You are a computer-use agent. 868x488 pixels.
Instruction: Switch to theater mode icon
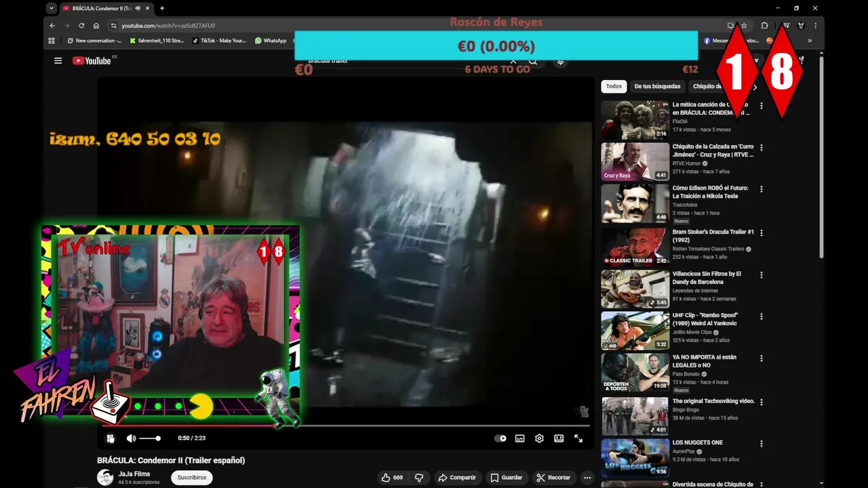559,439
